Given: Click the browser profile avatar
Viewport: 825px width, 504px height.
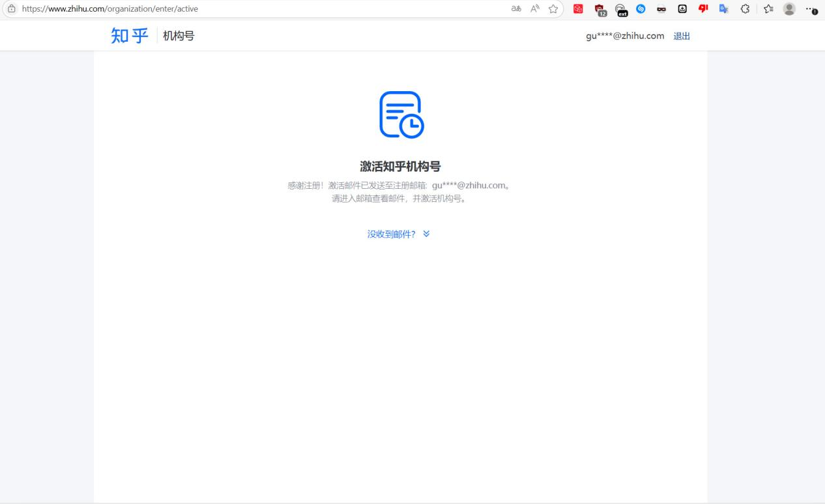Looking at the screenshot, I should coord(790,9).
